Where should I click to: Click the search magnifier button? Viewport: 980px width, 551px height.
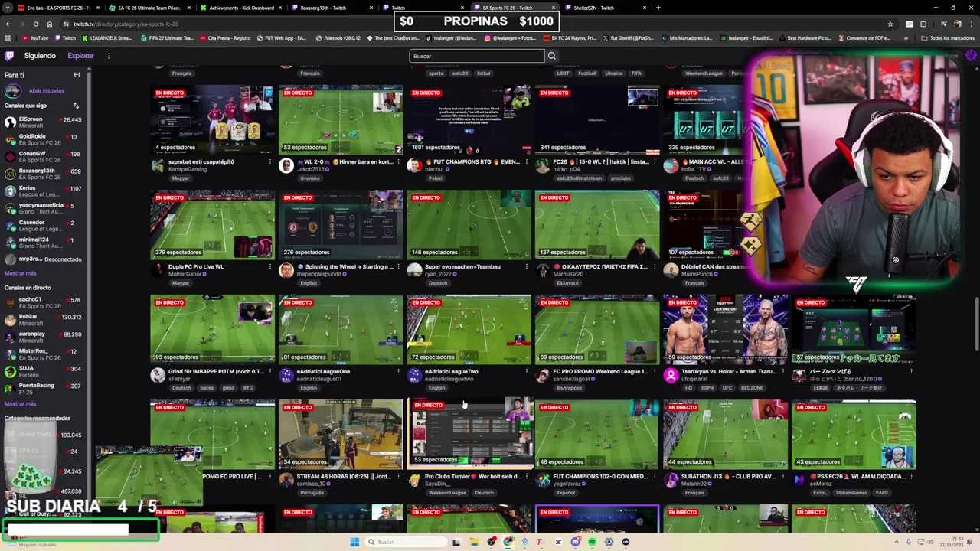(x=551, y=56)
